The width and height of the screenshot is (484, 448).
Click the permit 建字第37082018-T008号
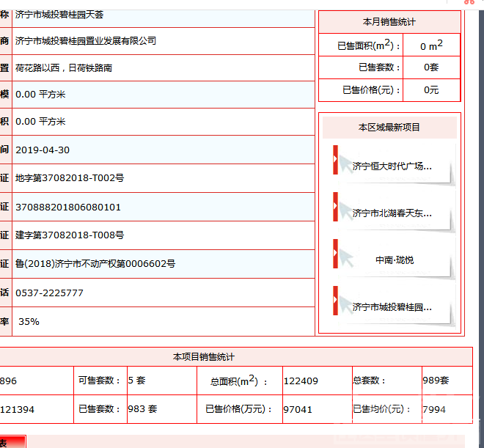pyautogui.click(x=70, y=235)
